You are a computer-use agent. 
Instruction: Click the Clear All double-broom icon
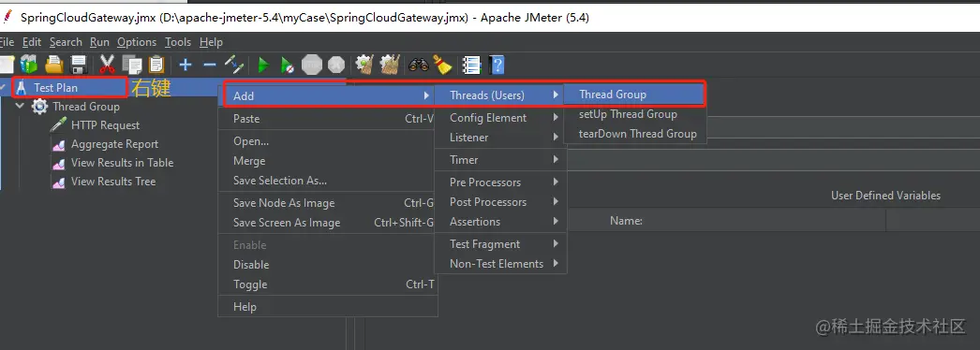[390, 65]
